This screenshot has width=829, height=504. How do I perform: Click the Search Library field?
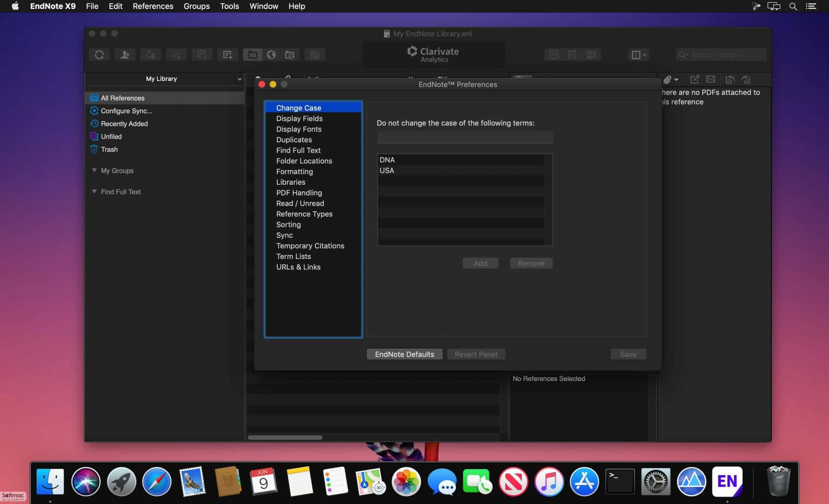[721, 55]
